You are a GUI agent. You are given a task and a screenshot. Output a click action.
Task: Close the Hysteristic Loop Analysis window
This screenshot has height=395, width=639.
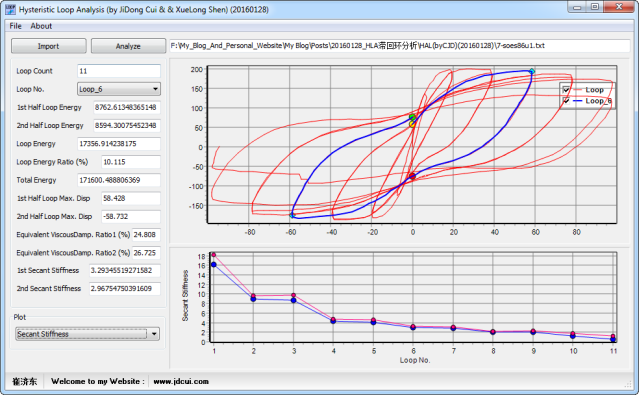[x=619, y=7]
